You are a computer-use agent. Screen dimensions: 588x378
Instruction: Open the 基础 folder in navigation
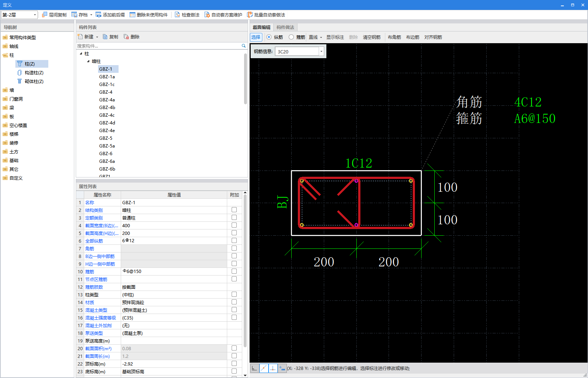[5, 160]
